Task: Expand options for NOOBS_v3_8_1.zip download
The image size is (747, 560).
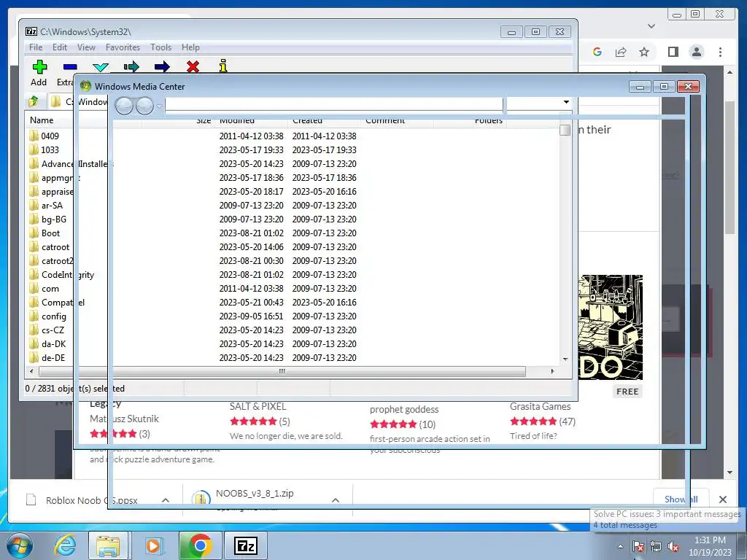Action: [x=336, y=500]
